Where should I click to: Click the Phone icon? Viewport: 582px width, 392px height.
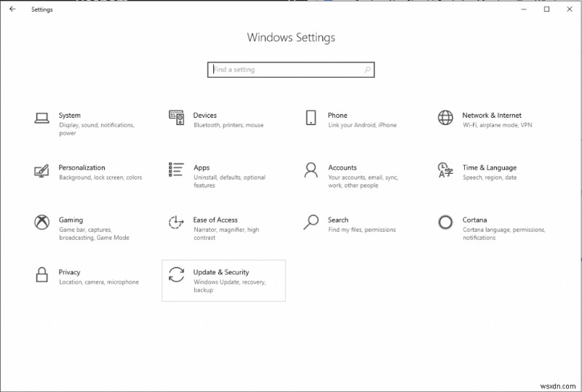tap(311, 118)
